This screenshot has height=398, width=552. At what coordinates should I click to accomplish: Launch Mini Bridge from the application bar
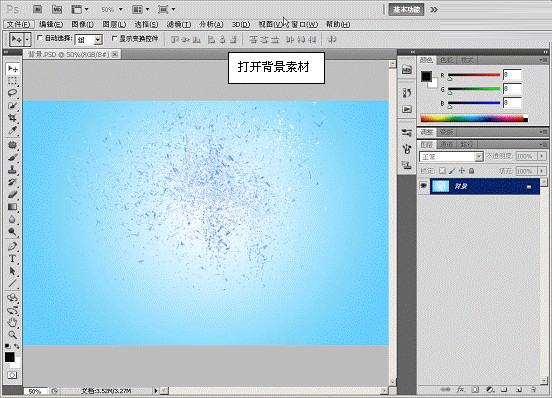pos(57,10)
